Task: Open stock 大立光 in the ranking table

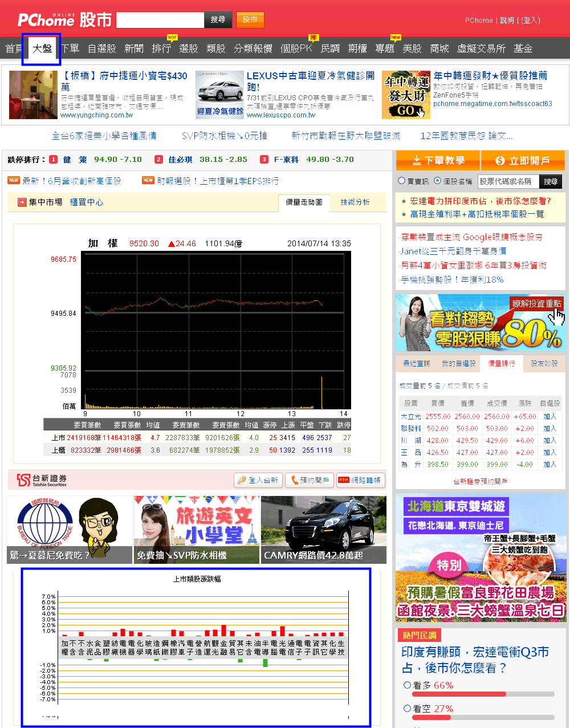Action: pos(410,417)
